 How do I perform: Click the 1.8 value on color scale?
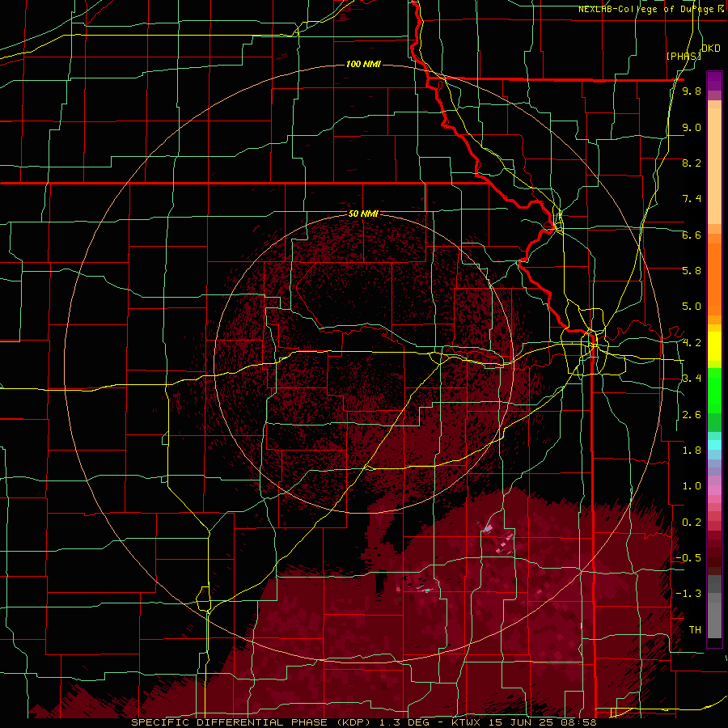pos(692,451)
